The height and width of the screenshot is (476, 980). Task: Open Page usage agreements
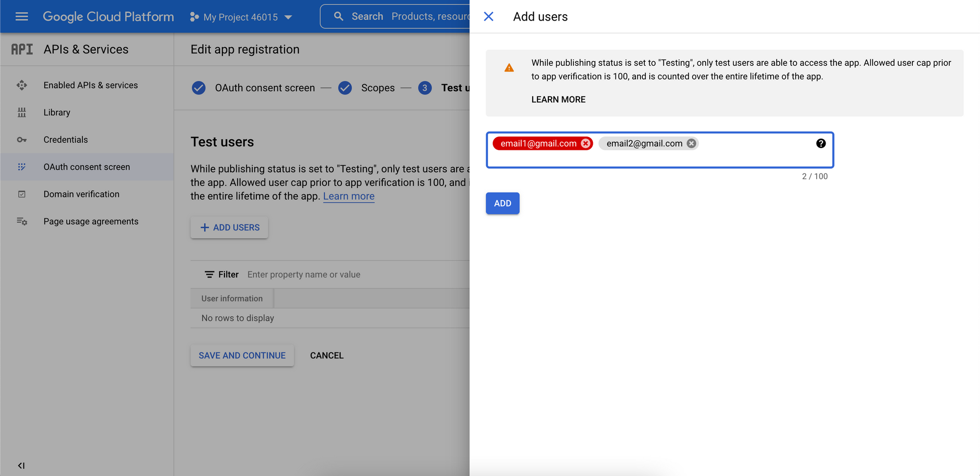point(91,222)
